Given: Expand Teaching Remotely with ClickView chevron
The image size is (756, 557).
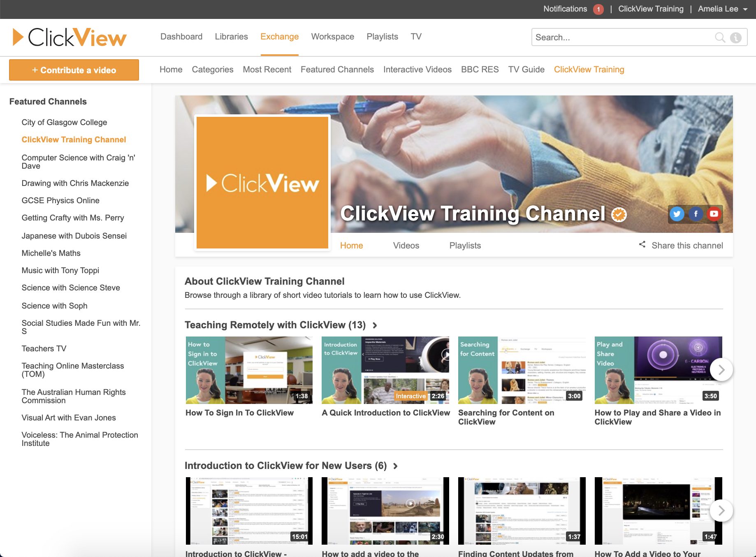Looking at the screenshot, I should [x=375, y=325].
